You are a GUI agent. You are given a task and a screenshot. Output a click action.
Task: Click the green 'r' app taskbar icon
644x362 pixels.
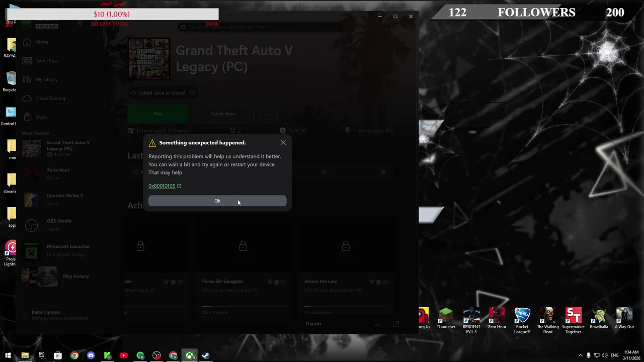(x=107, y=355)
